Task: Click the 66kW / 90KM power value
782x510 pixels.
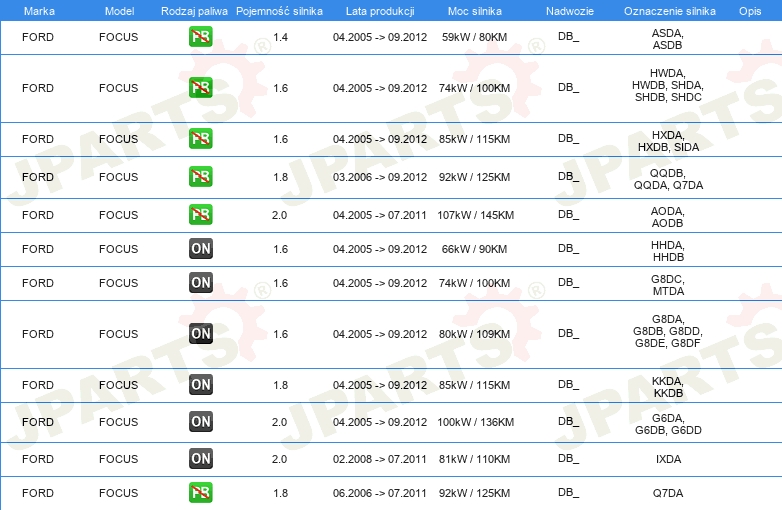Action: 474,249
